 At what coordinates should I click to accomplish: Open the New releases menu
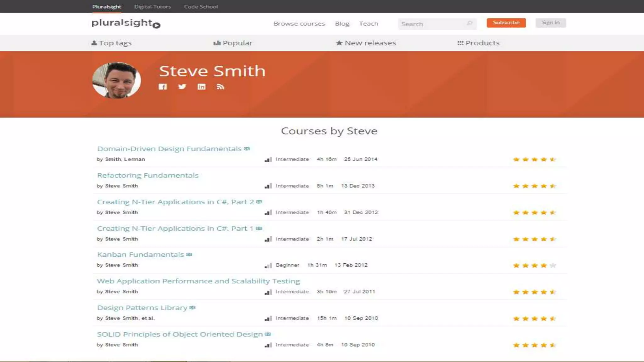pyautogui.click(x=366, y=43)
